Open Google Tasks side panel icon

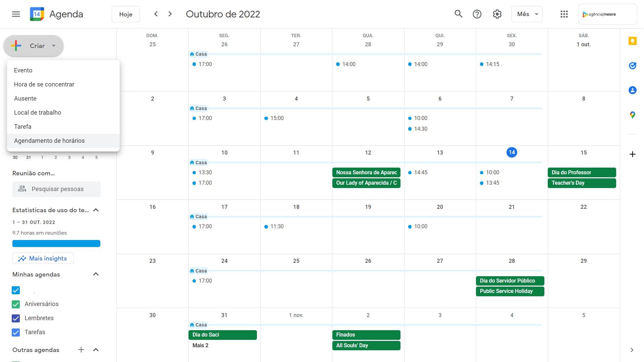click(632, 65)
